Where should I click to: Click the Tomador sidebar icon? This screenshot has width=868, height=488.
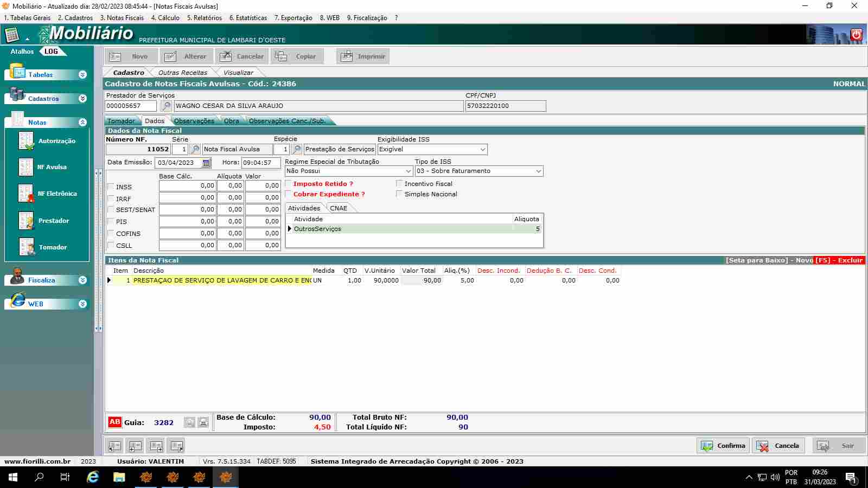26,247
